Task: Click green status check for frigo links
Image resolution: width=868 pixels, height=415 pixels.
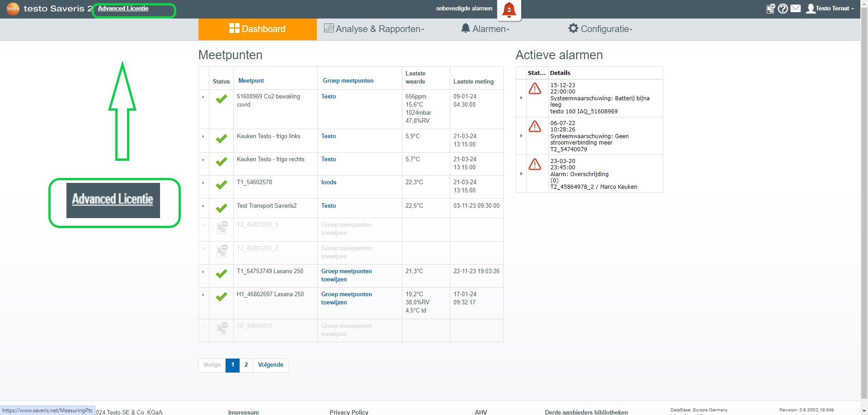Action: 222,139
